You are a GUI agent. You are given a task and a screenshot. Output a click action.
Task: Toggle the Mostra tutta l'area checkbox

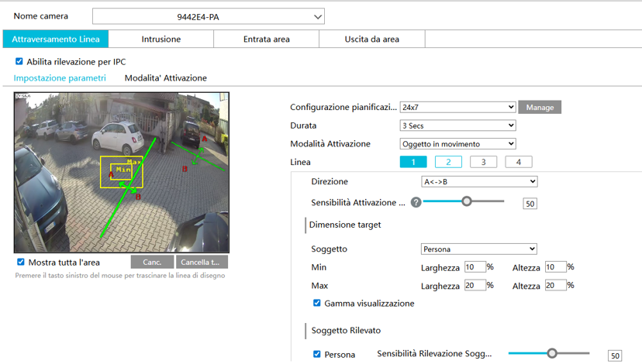[x=21, y=263]
